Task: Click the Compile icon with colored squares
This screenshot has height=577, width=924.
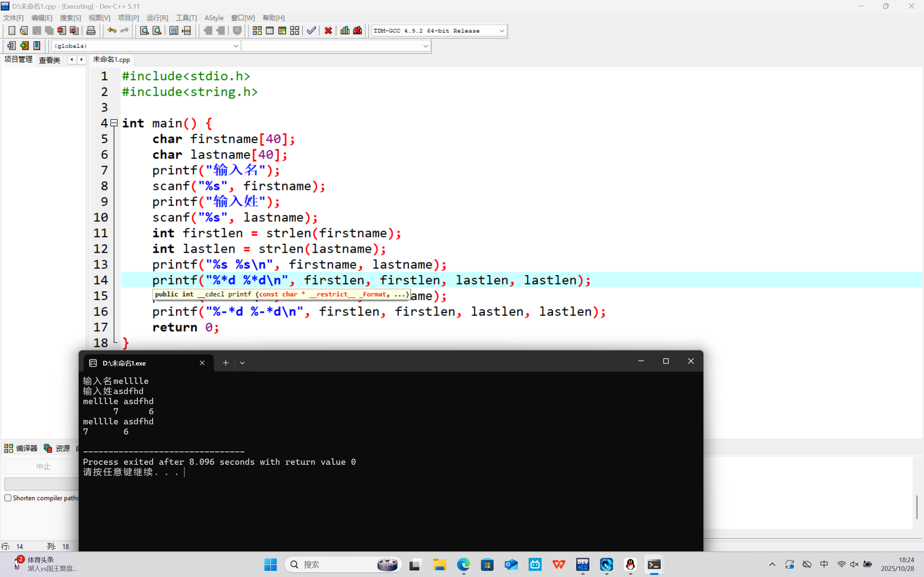Action: (x=257, y=31)
